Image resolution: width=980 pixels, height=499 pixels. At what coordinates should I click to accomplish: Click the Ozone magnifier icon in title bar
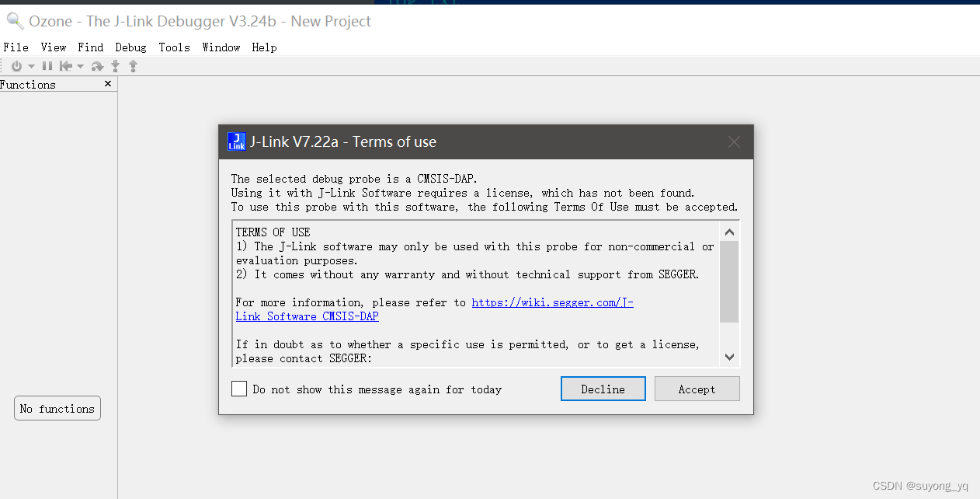pos(15,21)
